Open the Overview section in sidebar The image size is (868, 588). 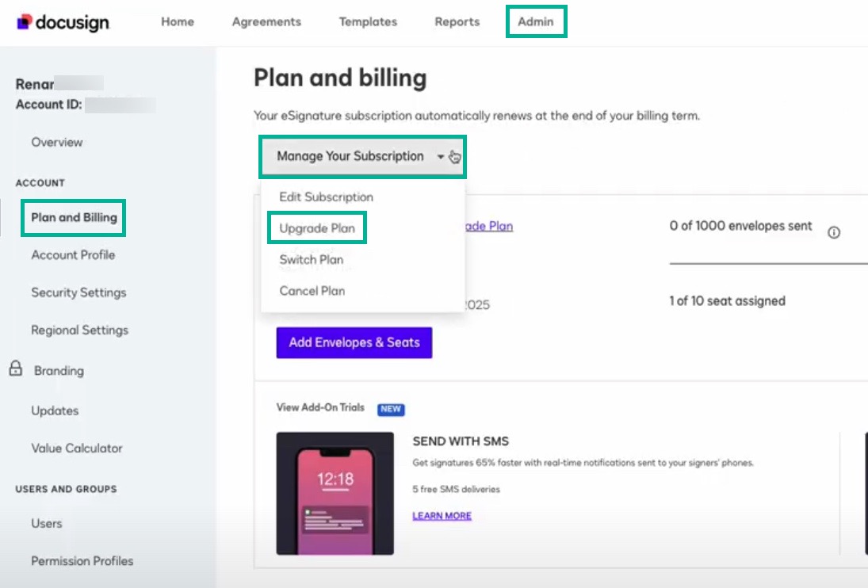(57, 143)
